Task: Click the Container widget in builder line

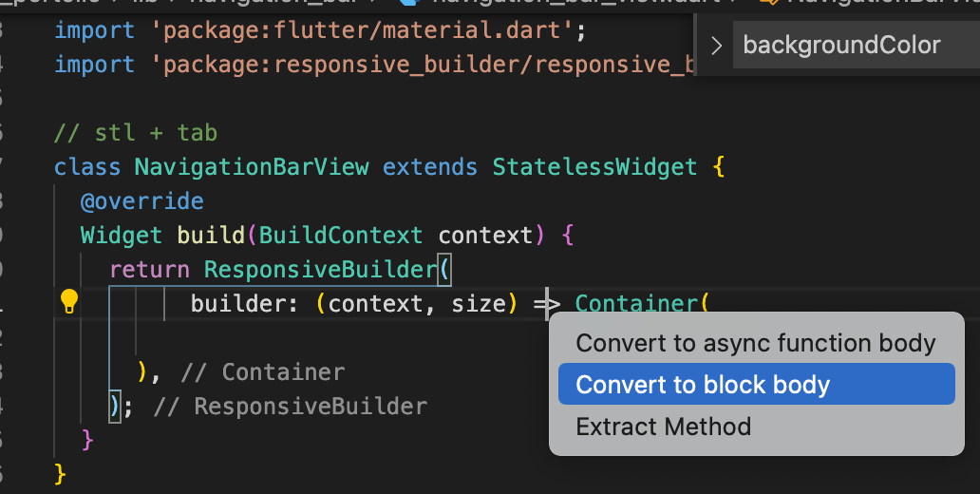Action: pos(636,303)
